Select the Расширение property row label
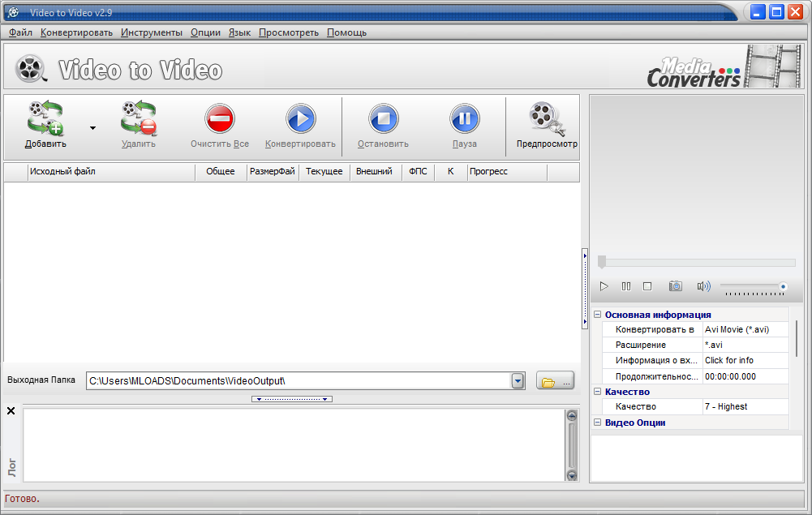 [x=641, y=345]
